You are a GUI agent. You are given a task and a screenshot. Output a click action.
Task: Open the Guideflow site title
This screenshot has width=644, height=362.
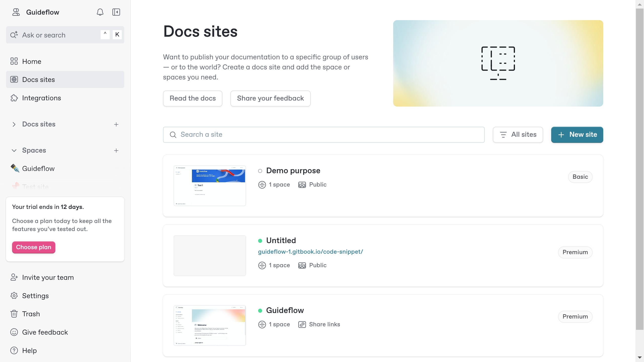tap(285, 310)
